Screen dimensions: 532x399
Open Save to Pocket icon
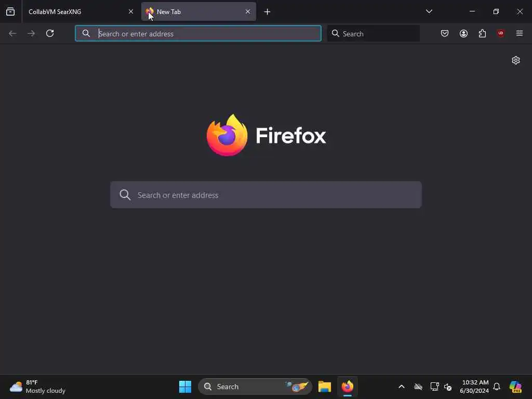[x=445, y=33]
